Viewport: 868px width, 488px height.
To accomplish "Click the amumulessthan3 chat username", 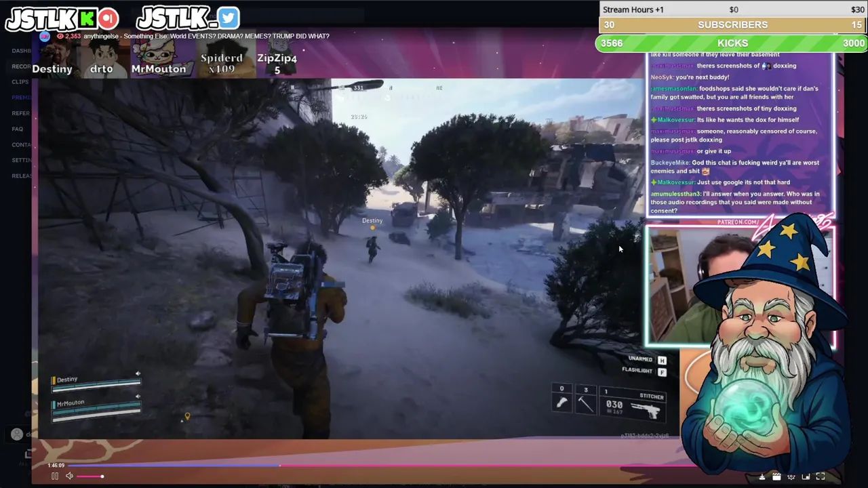I will coord(675,194).
